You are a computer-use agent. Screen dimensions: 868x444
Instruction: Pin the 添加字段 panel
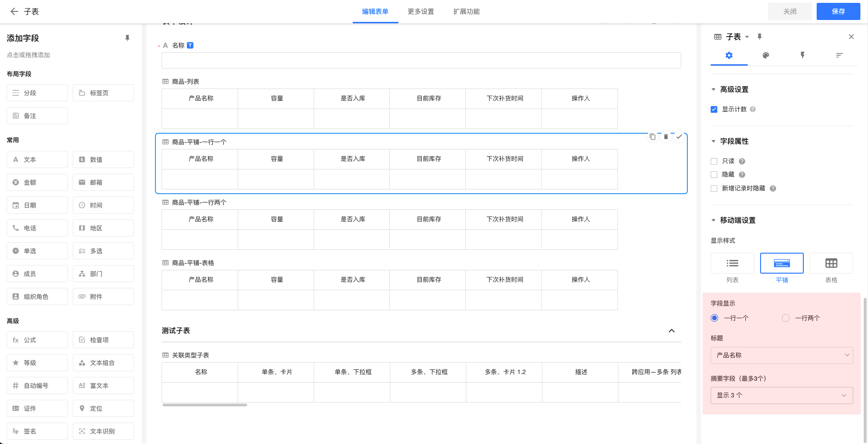(127, 38)
